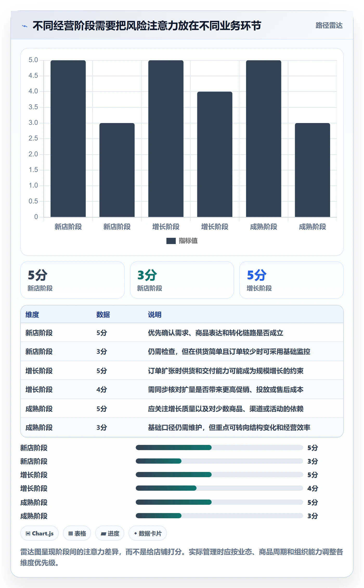Click the 成熟阶段 progress bar showing 3分
Image resolution: width=364 pixels, height=588 pixels.
[x=219, y=516]
